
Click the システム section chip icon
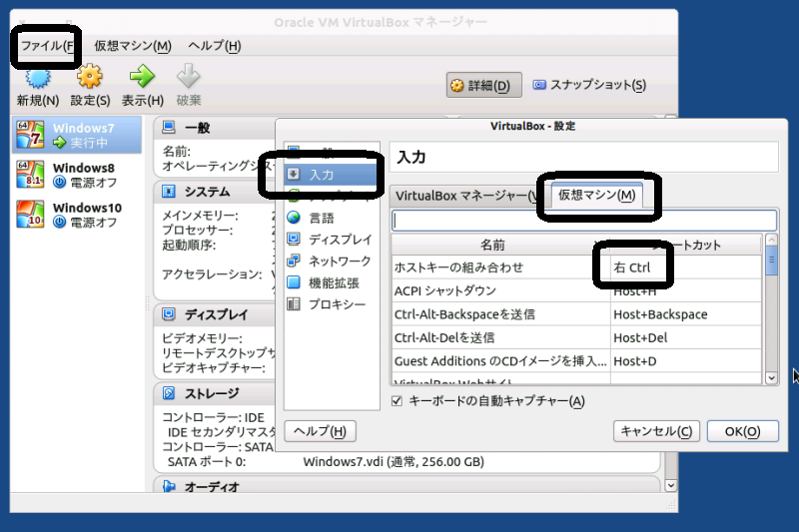coord(169,192)
